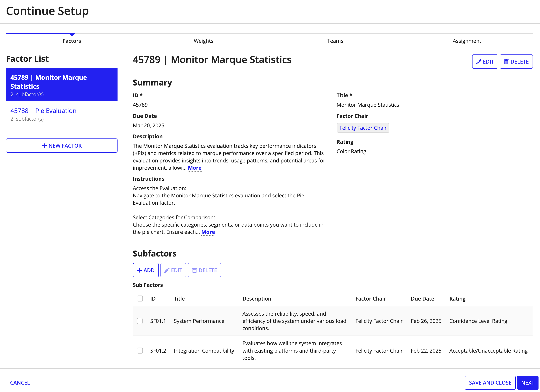Image resolution: width=540 pixels, height=392 pixels.
Task: Click Felicity Factor Chair in the SF01.2 row
Action: click(x=379, y=351)
